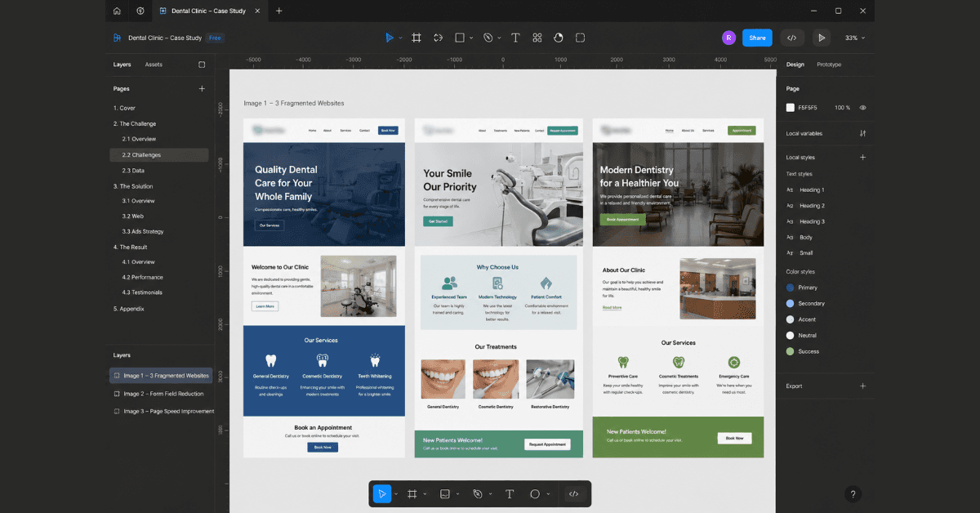Select the Frame tool in top toolbar
Screen dimensions: 980x513
416,38
